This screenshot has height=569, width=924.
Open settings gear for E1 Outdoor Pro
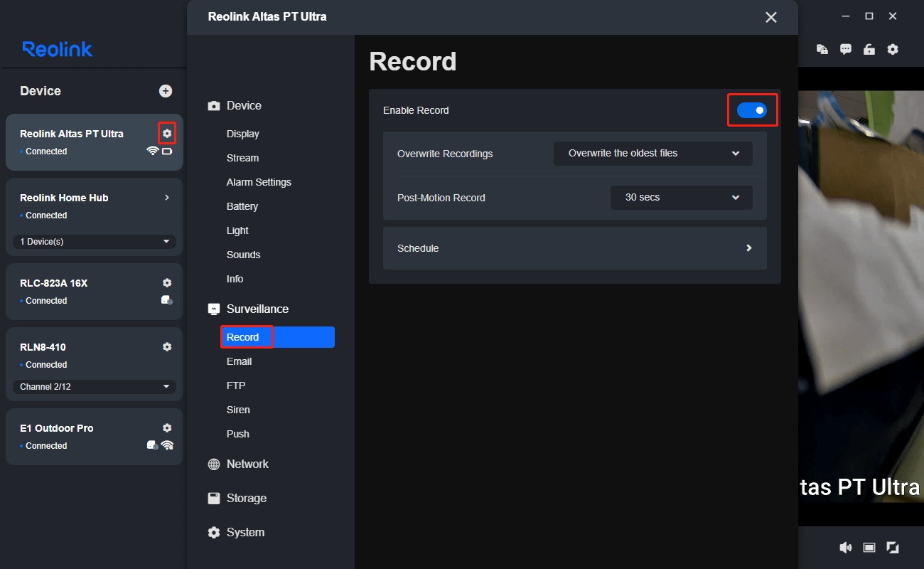(167, 428)
